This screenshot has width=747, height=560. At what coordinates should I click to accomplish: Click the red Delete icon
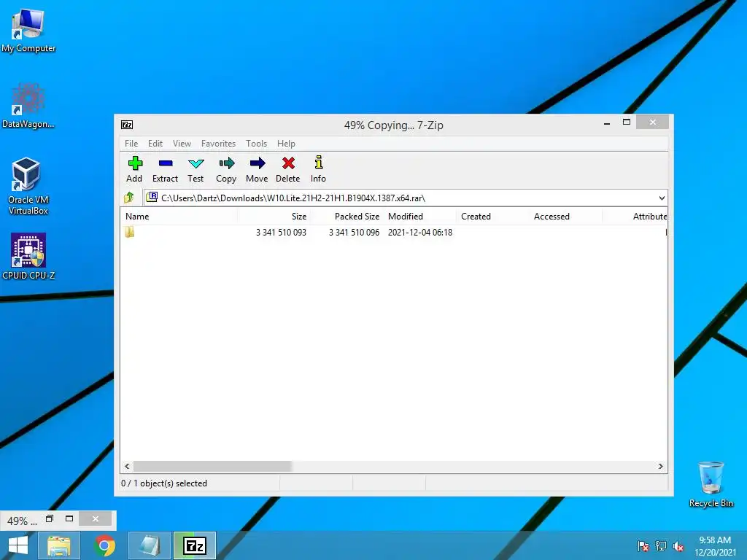287,163
